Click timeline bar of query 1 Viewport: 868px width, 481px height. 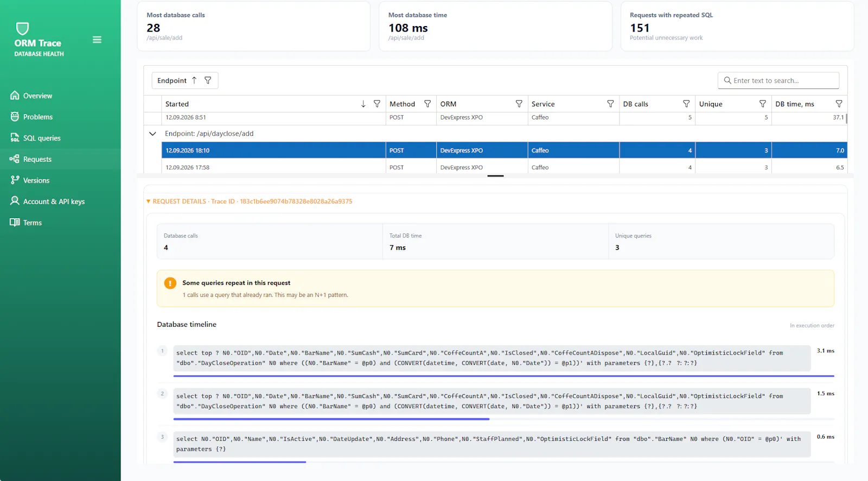click(x=503, y=376)
